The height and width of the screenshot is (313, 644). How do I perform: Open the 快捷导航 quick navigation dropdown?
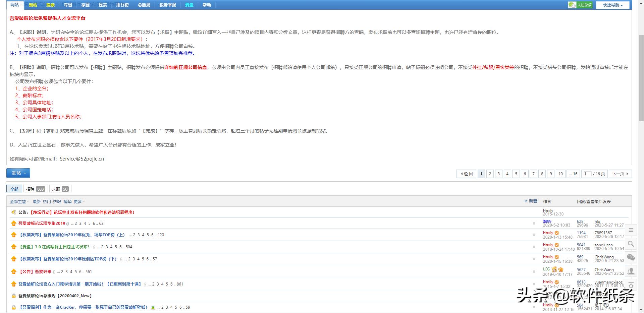[x=613, y=5]
